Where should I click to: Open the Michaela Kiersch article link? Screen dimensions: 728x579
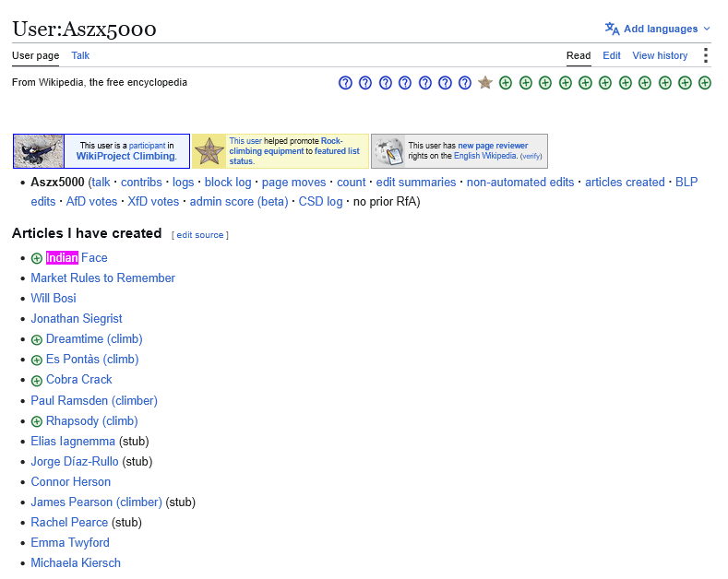[76, 563]
